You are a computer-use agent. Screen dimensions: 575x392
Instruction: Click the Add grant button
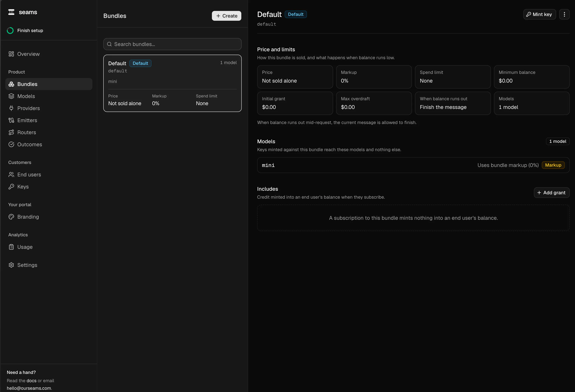click(551, 193)
